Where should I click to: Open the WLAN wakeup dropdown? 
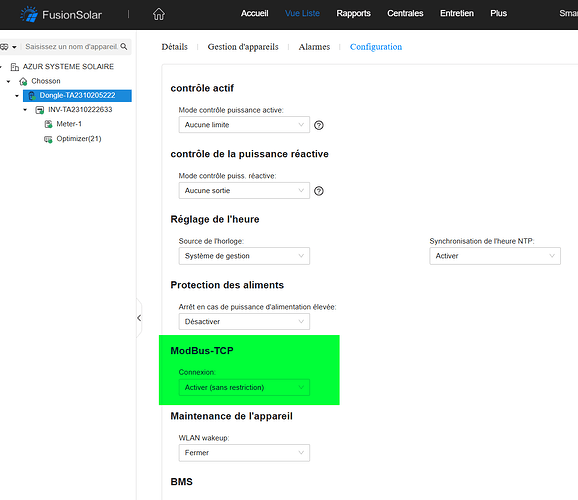point(244,453)
